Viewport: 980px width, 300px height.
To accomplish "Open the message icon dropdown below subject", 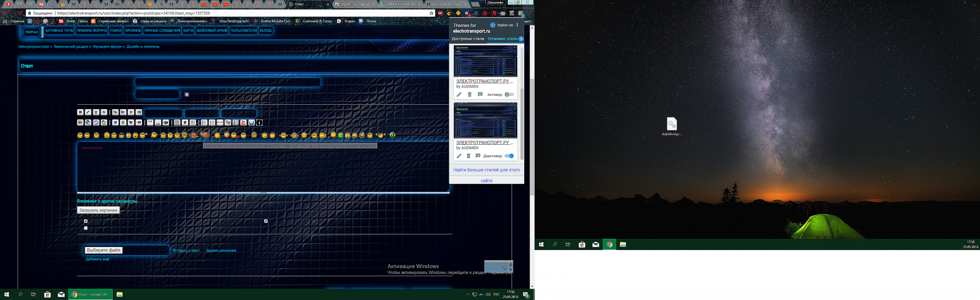I will [x=157, y=94].
